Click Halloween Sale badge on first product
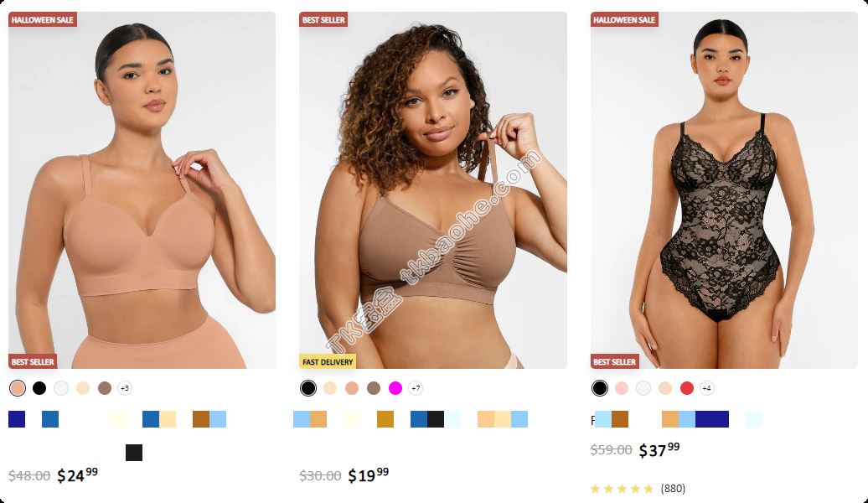The height and width of the screenshot is (503, 868). point(43,20)
